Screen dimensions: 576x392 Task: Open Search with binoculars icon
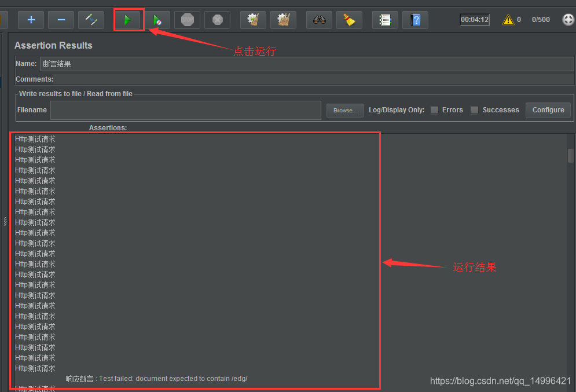319,20
